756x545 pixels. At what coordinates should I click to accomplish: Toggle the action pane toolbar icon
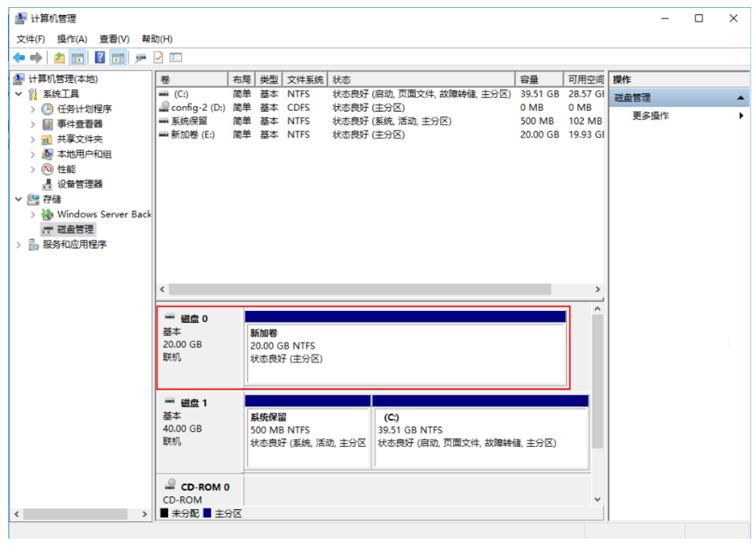[118, 58]
